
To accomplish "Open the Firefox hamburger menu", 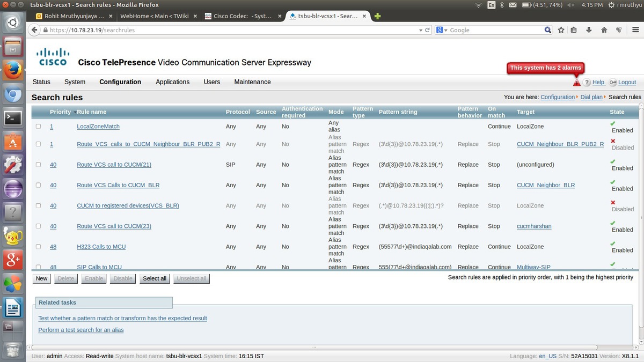I will click(x=635, y=30).
